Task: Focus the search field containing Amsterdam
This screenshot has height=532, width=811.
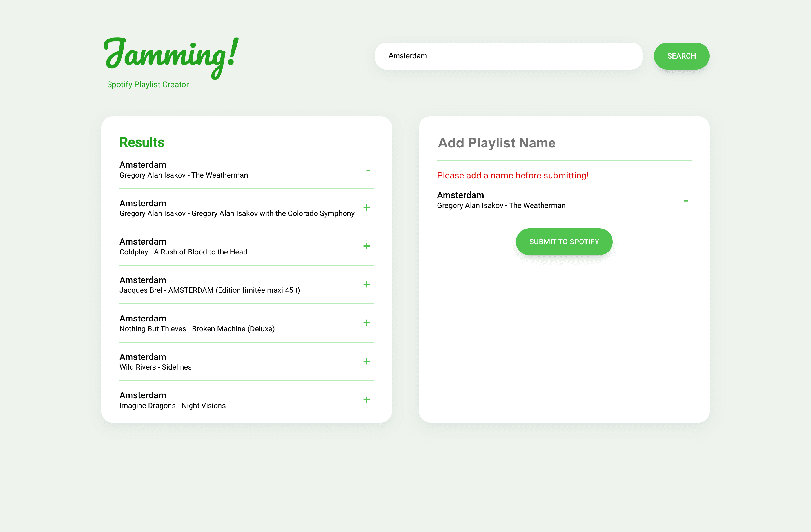Action: [x=509, y=56]
